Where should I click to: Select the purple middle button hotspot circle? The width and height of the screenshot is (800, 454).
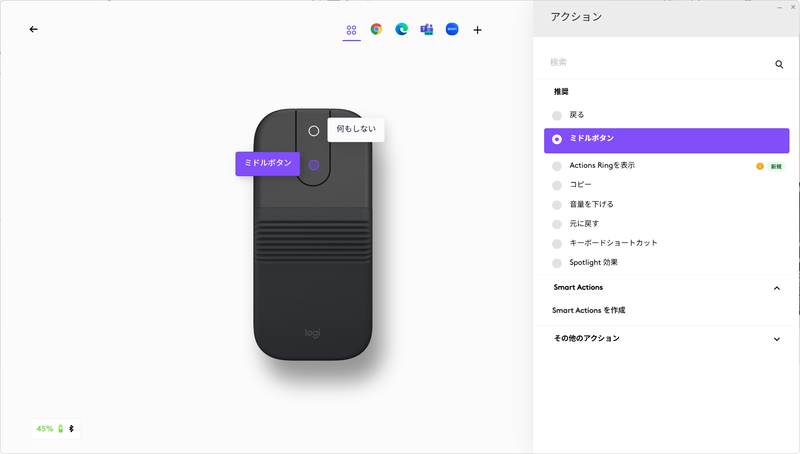[x=314, y=165]
